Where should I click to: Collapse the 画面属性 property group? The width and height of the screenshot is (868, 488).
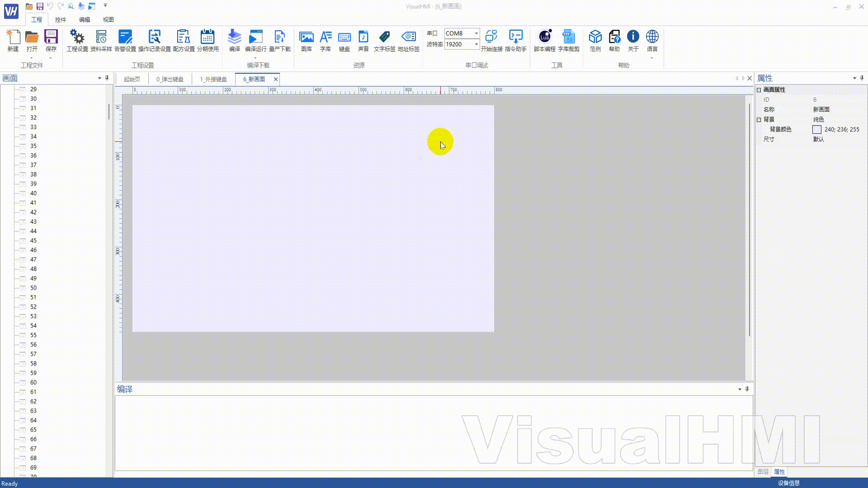(759, 90)
